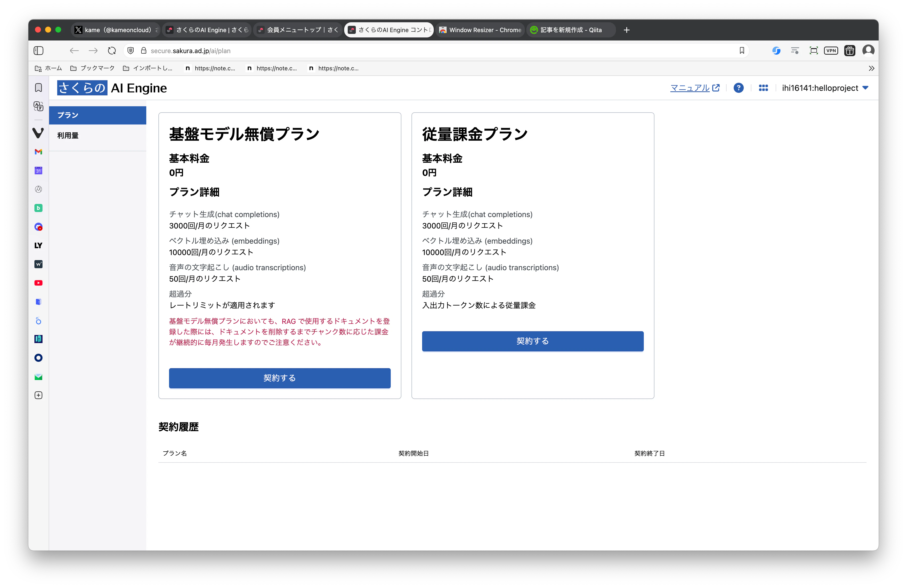The height and width of the screenshot is (588, 907).
Task: Click 契約する for 従量課金プラン
Action: coord(533,341)
